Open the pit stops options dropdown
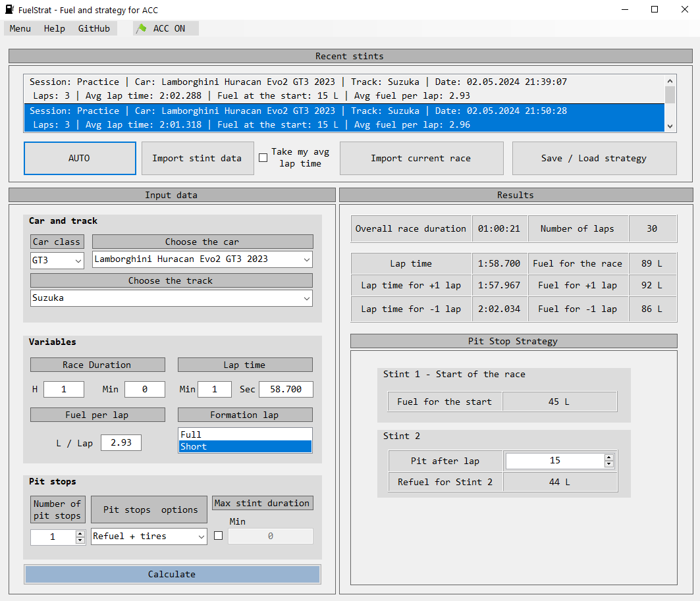Screen dimensions: 700x601 (x=149, y=536)
